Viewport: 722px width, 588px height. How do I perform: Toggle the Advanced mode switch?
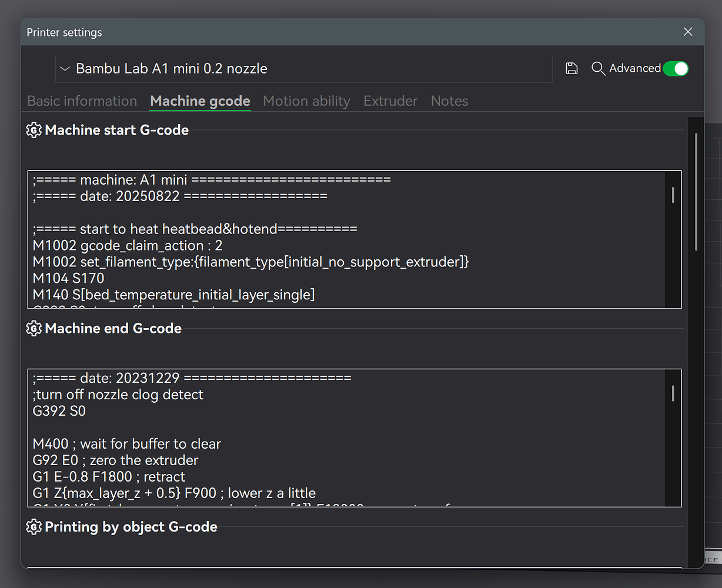[x=676, y=69]
